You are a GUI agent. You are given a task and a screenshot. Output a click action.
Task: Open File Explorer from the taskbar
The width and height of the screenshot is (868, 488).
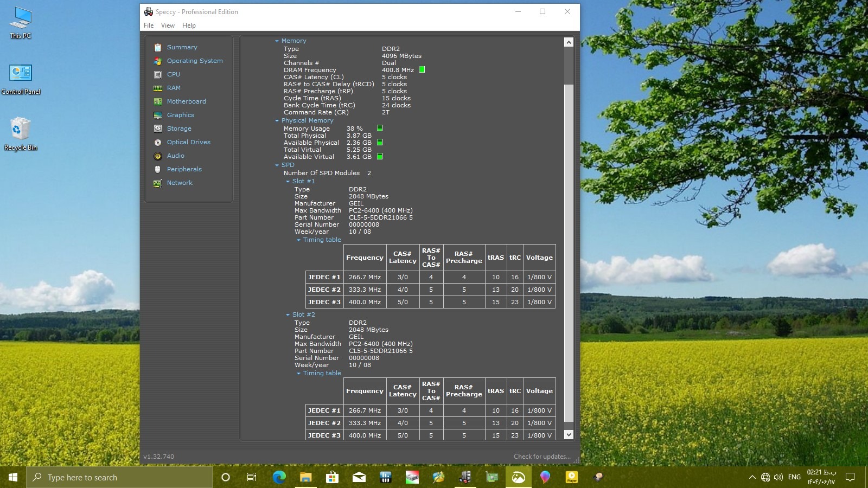click(x=305, y=477)
